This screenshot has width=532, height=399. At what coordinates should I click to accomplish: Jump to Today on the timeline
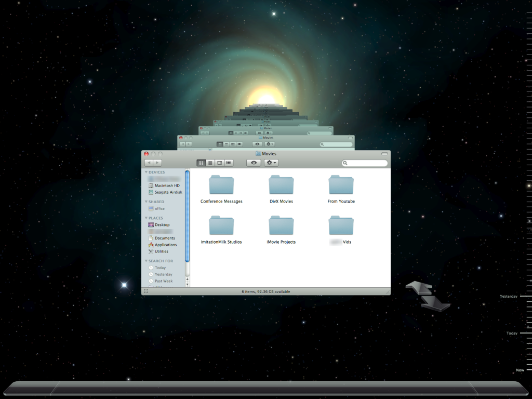point(512,333)
